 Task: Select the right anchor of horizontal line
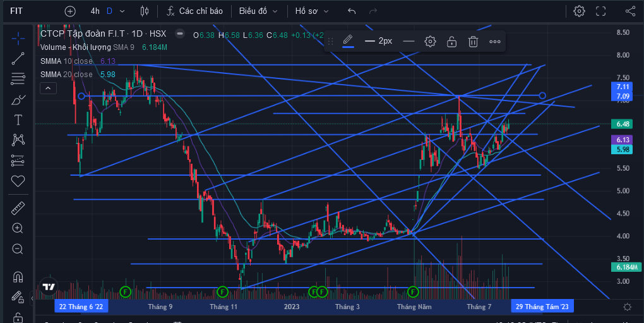tap(542, 95)
